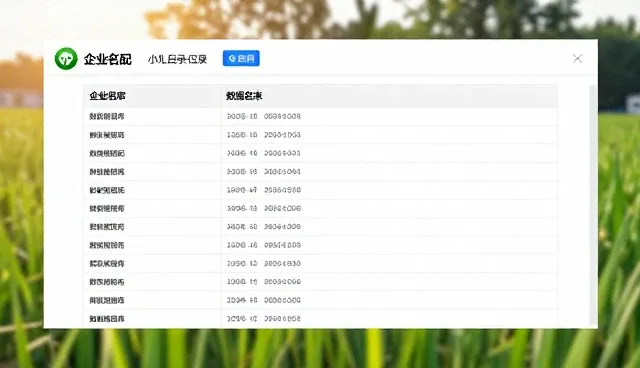Close the dialog with the X button
640x368 pixels.
[577, 59]
